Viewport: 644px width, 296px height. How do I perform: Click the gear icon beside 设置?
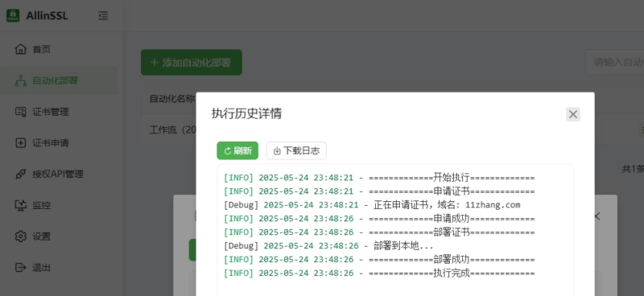coord(21,236)
